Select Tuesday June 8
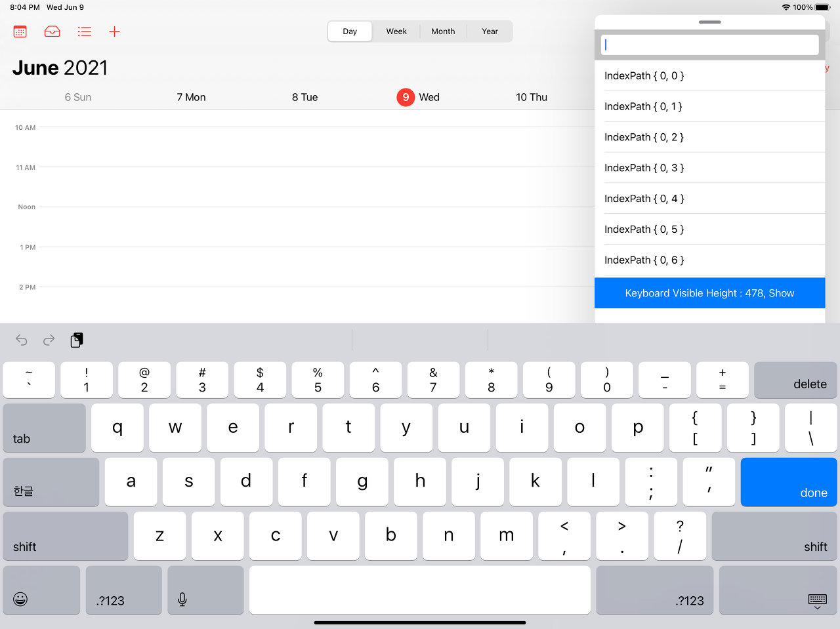This screenshot has height=629, width=840. click(304, 97)
